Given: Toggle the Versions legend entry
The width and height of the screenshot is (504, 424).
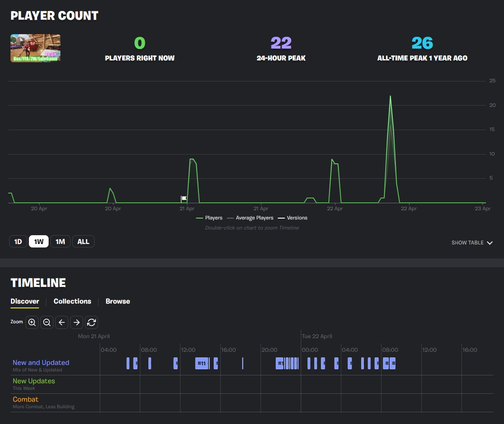Looking at the screenshot, I should 293,218.
